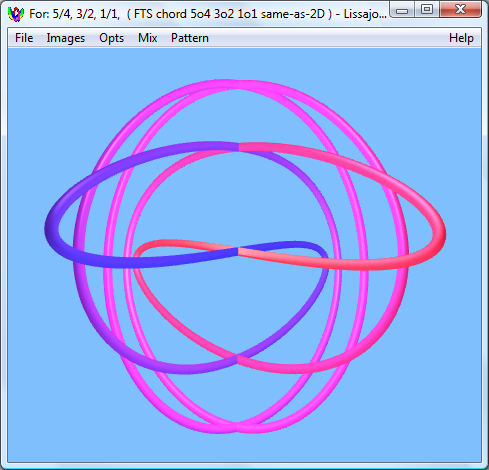This screenshot has height=470, width=489.
Task: Click the thick blue-violet loop's leftmost bend
Action: click(x=52, y=228)
